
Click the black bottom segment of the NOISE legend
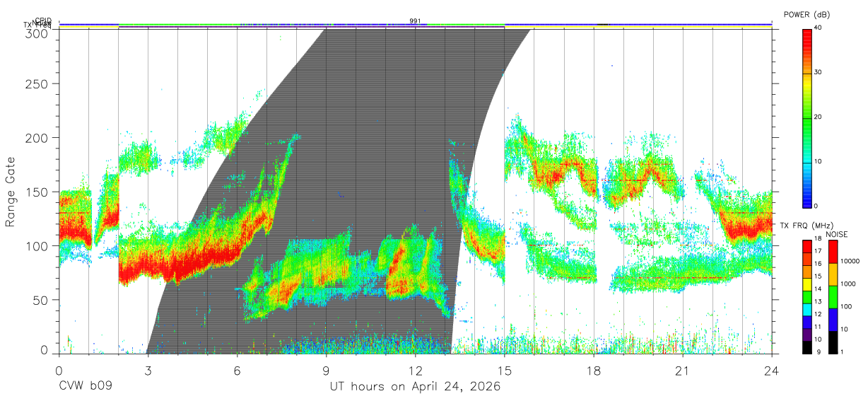pyautogui.click(x=835, y=342)
